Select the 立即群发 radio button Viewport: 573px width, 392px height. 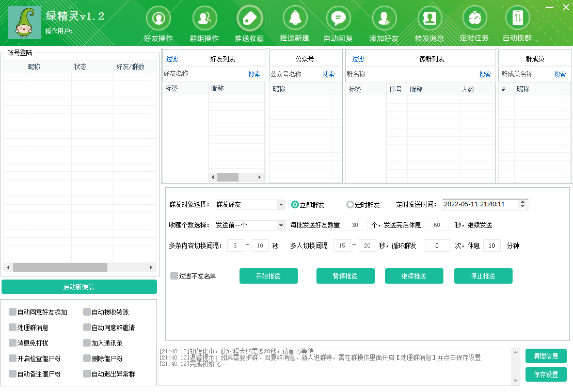coord(295,205)
